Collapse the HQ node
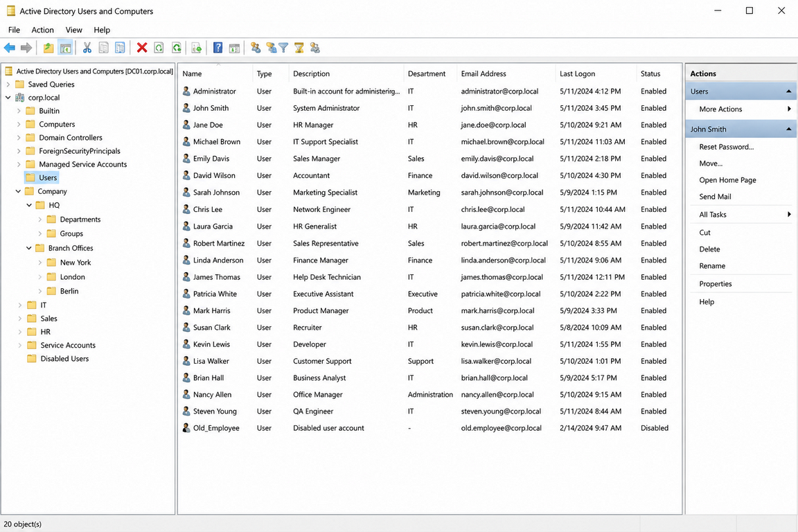Viewport: 798px width, 532px height. 29,205
